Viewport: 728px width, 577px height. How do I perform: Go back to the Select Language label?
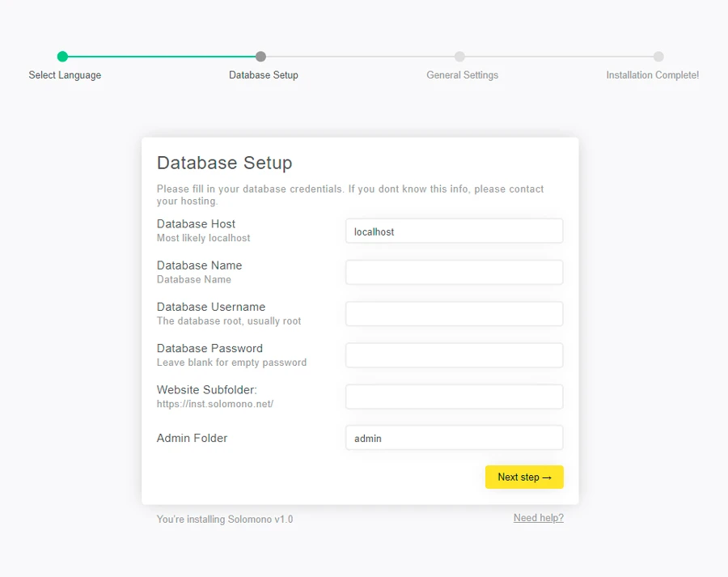pos(65,75)
